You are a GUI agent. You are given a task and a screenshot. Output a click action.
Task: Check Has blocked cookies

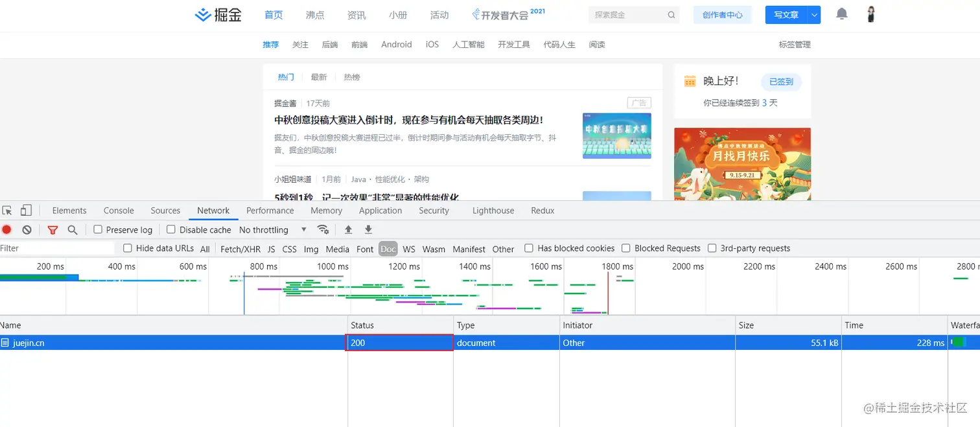click(x=529, y=248)
